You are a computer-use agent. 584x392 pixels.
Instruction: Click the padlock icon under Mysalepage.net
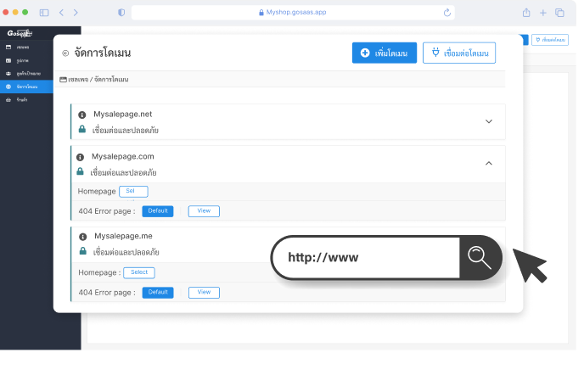(x=82, y=129)
